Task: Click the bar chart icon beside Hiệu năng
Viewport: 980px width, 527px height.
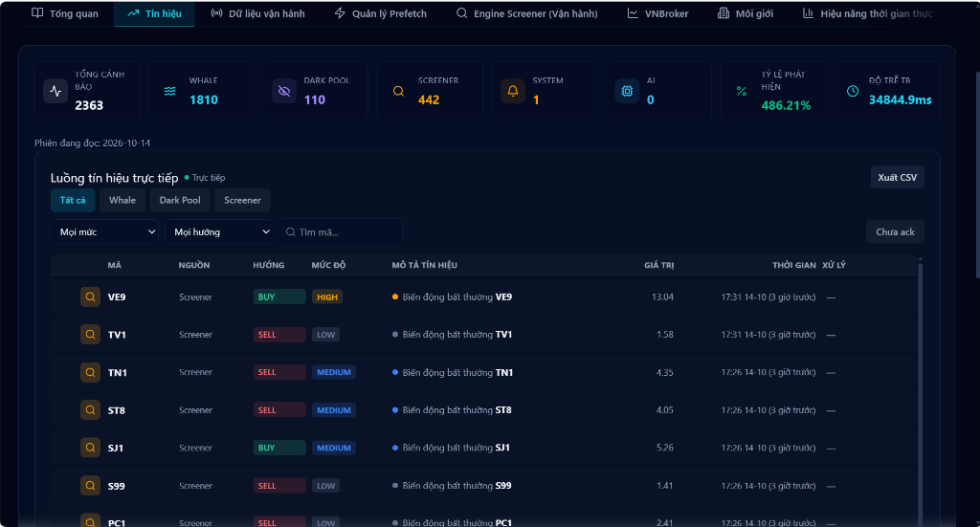Action: [x=808, y=13]
